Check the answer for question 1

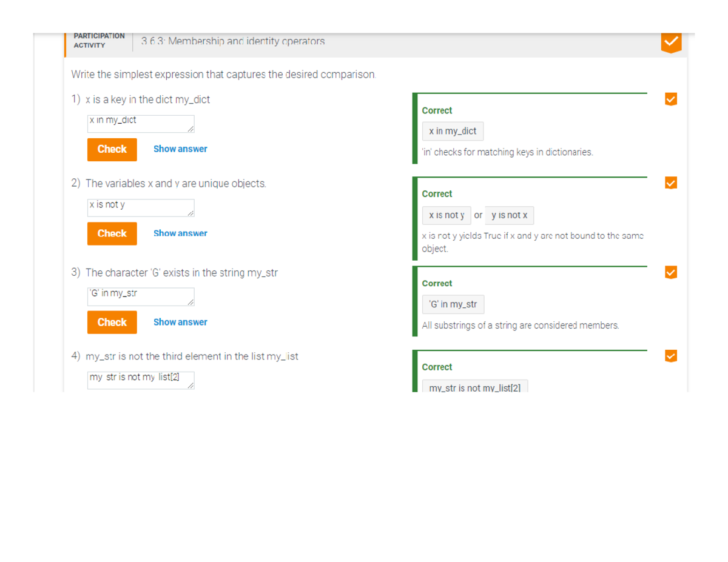click(112, 149)
